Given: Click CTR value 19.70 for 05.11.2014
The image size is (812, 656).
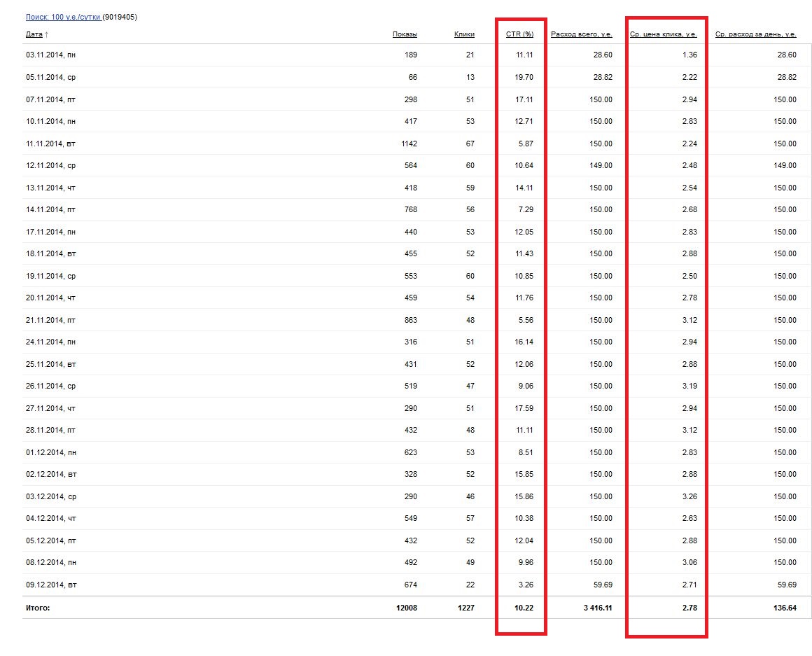Looking at the screenshot, I should [524, 77].
